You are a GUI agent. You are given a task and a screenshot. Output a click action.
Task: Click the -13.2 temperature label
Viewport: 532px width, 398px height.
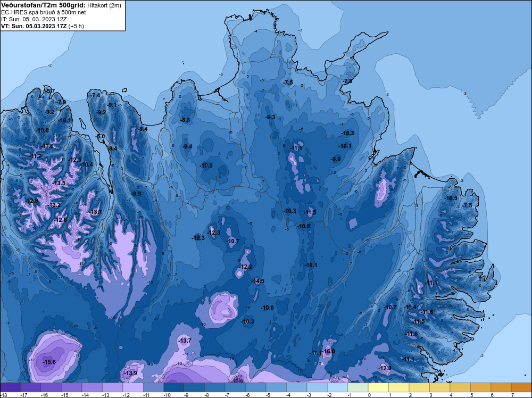coord(54,205)
